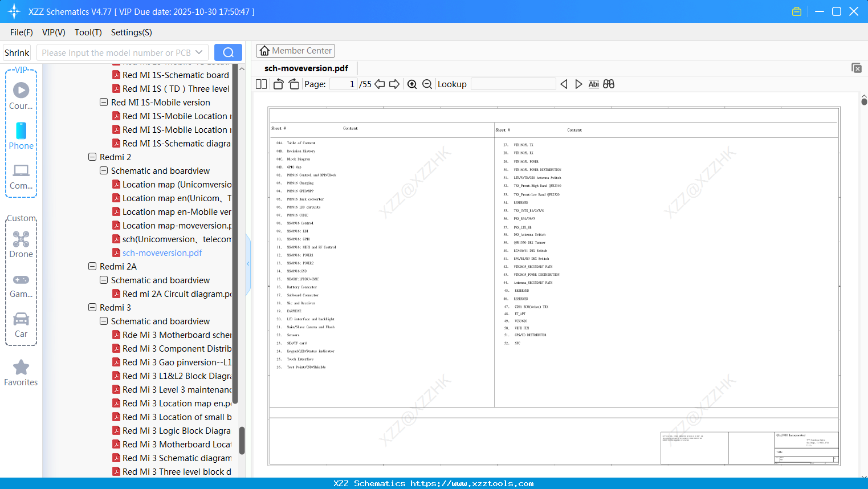Open Rde Mi 3 Motherboard schematic file
868x489 pixels.
(x=172, y=335)
